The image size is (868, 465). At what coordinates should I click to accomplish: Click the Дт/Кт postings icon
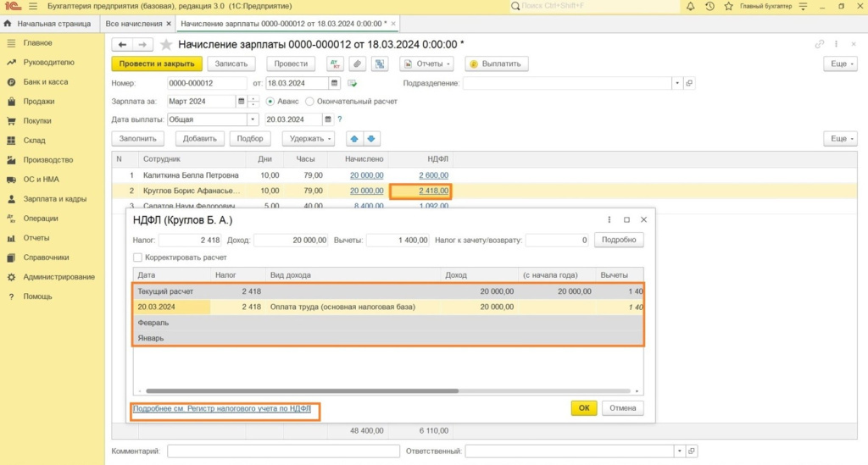point(334,64)
